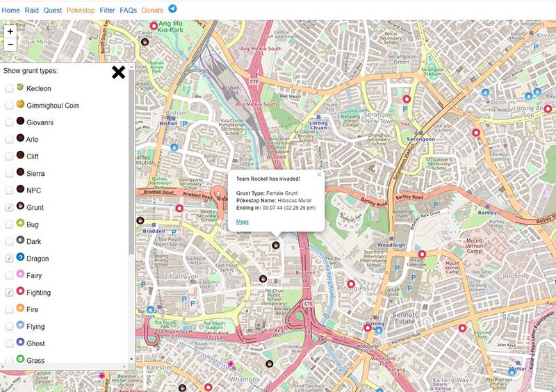Open the Pokéstop page
The image size is (556, 392).
[x=81, y=10]
